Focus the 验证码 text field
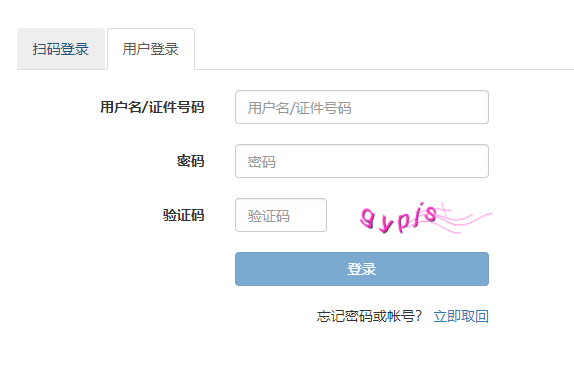This screenshot has width=574, height=377. pyautogui.click(x=281, y=215)
